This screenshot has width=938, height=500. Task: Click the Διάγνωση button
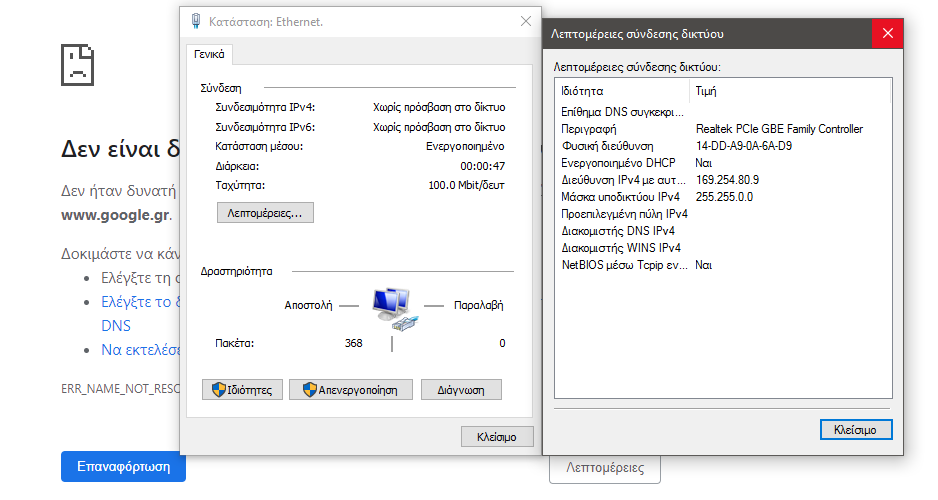[461, 390]
